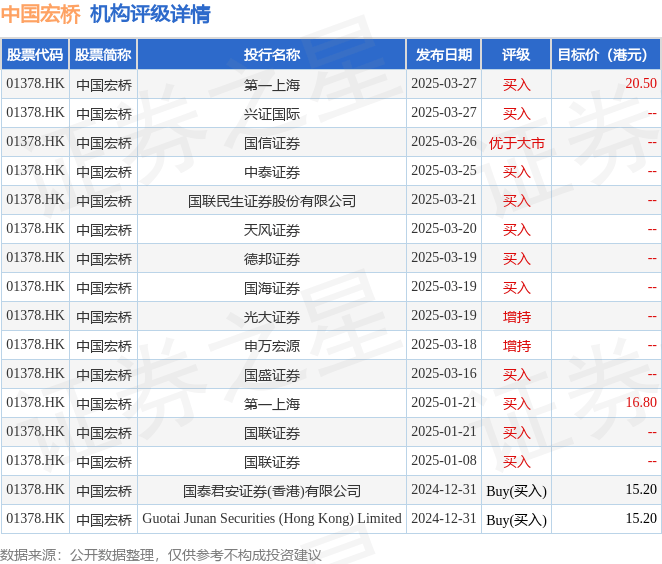This screenshot has height=564, width=662.
Task: Click 买入 rating in 国海证券 row
Action: 516,288
